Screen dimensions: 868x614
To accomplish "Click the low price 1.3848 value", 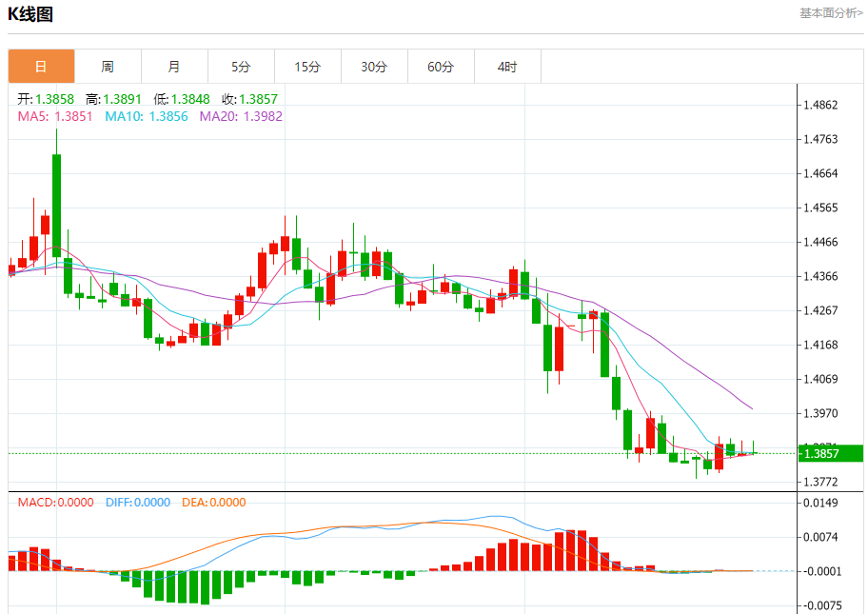I will 190,99.
